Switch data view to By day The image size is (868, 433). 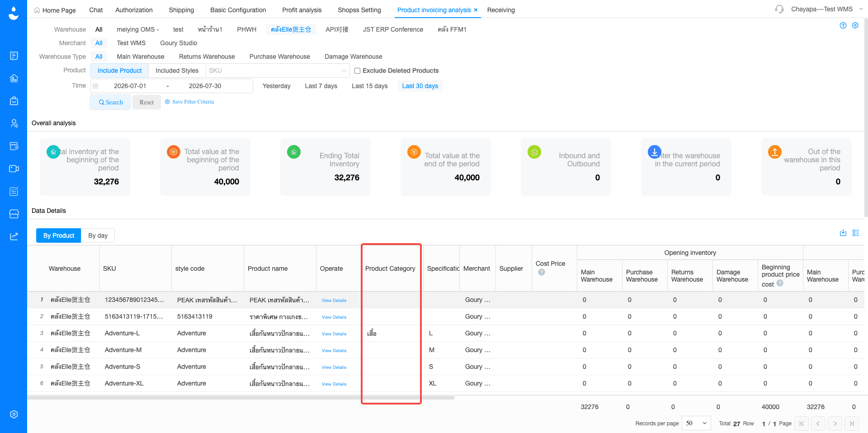[x=98, y=235]
